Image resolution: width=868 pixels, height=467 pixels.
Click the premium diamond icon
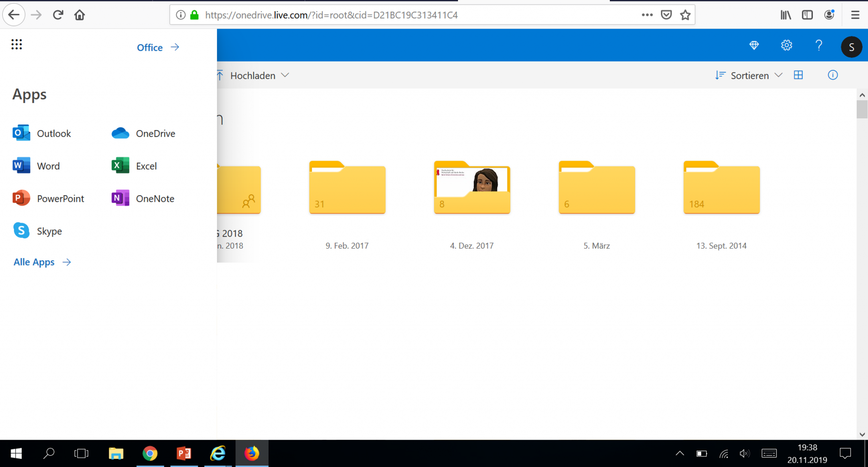[x=754, y=45]
